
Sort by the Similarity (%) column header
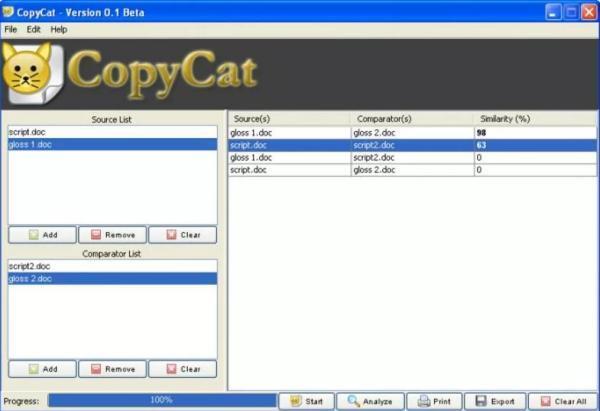point(535,119)
